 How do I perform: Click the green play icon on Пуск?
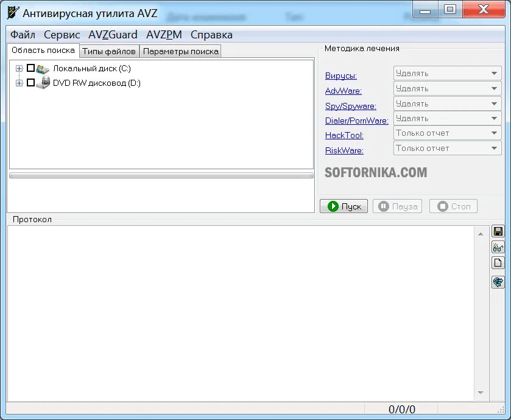(x=333, y=206)
